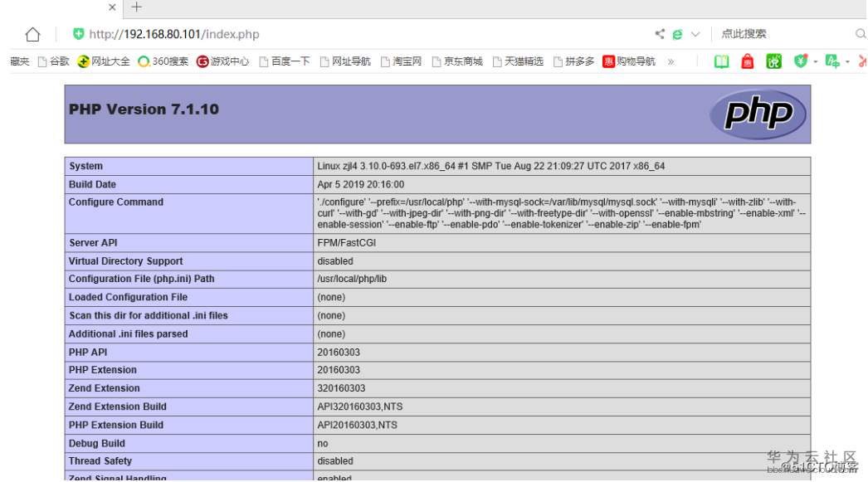868x482 pixels.
Task: Click the green IE engine mode icon
Action: pos(677,34)
